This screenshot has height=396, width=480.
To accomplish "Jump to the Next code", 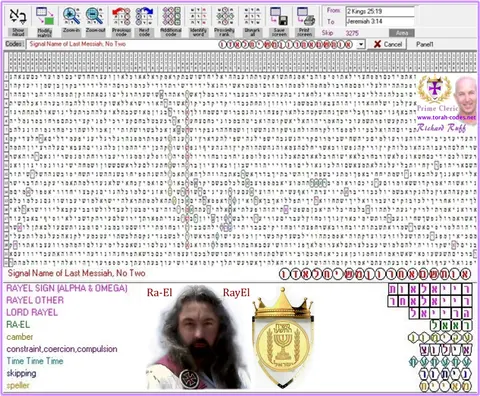I will coord(144,16).
